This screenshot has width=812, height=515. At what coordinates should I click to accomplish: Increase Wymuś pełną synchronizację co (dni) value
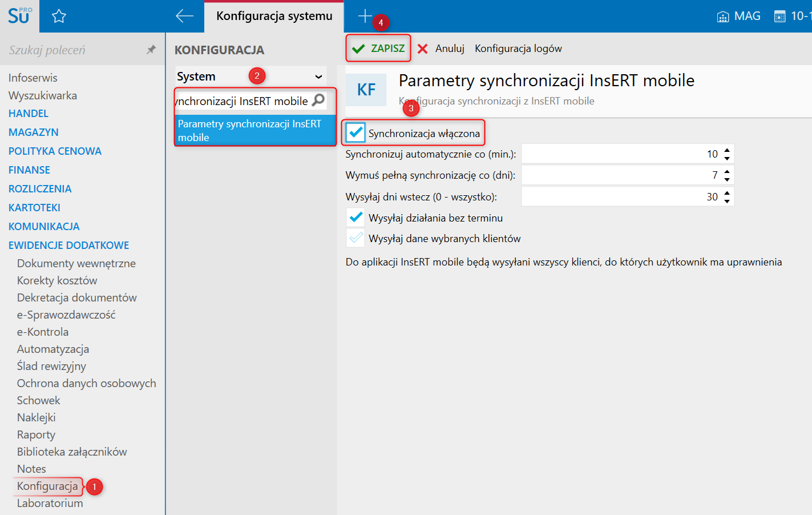727,172
